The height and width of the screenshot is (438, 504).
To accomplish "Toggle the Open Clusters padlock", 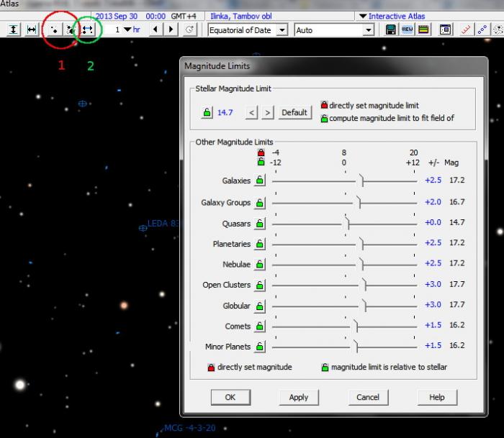I will pyautogui.click(x=260, y=285).
